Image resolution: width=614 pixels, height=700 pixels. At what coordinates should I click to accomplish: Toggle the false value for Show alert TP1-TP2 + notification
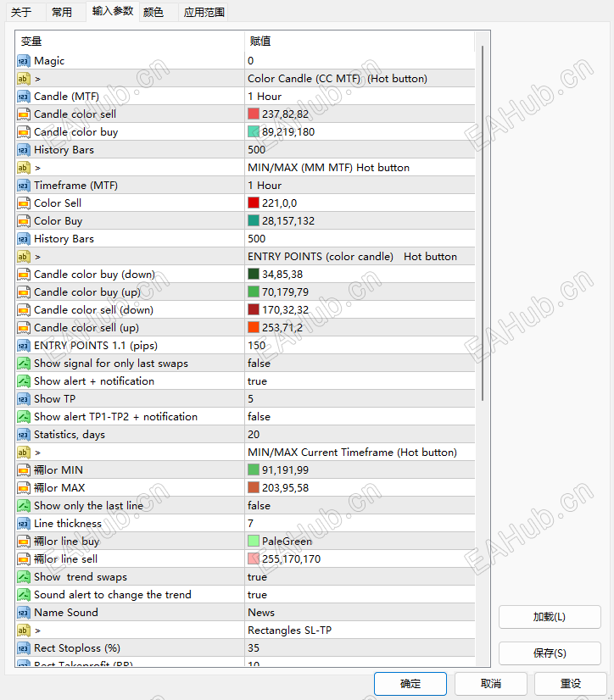point(259,417)
